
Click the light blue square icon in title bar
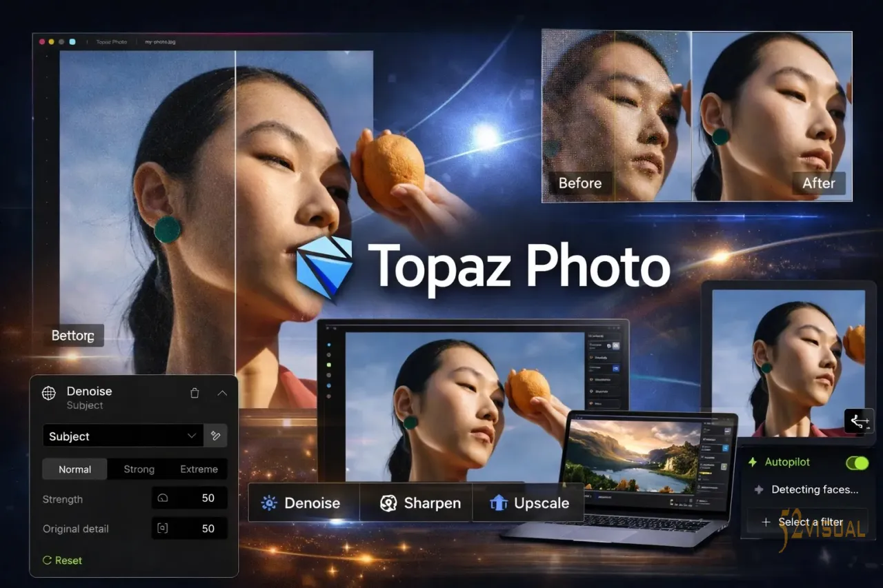coord(72,42)
